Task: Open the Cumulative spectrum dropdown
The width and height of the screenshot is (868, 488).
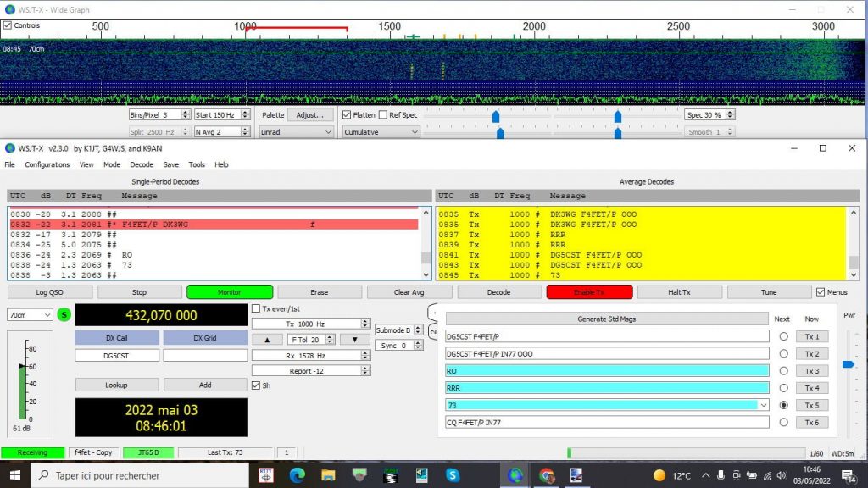Action: click(x=381, y=132)
